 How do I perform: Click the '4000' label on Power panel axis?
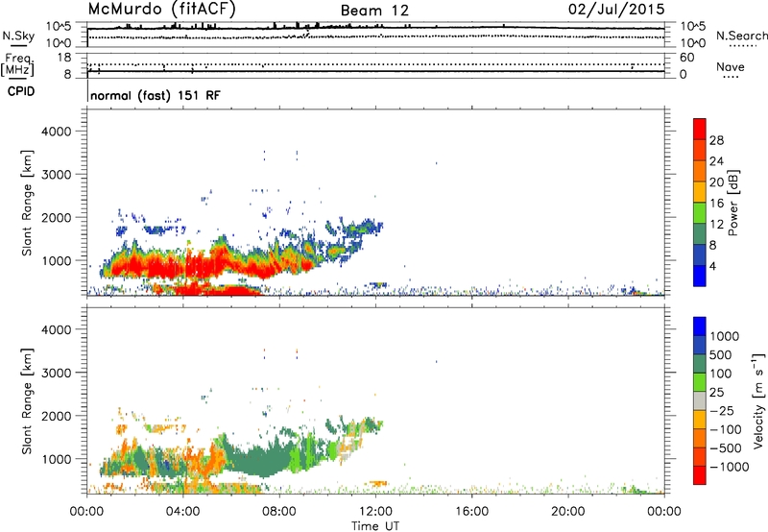tap(57, 132)
